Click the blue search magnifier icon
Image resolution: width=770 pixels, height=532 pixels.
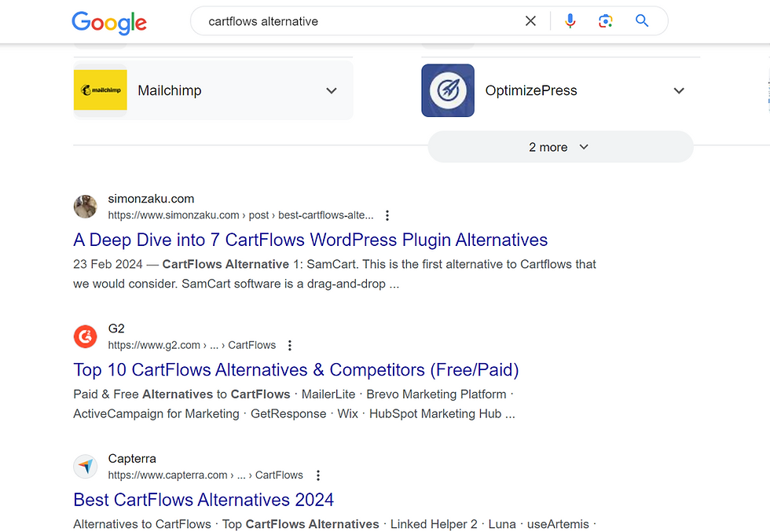(x=642, y=21)
